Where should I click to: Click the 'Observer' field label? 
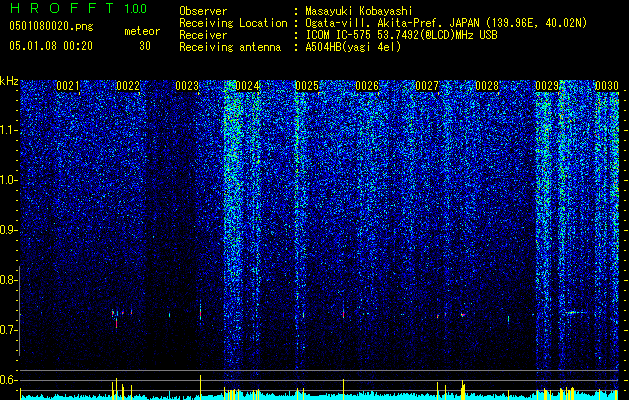pos(203,11)
